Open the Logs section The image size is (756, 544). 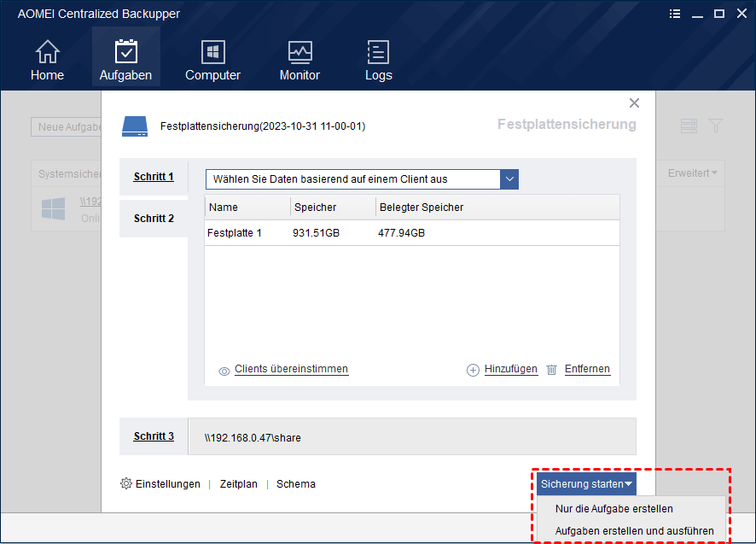coord(379,60)
